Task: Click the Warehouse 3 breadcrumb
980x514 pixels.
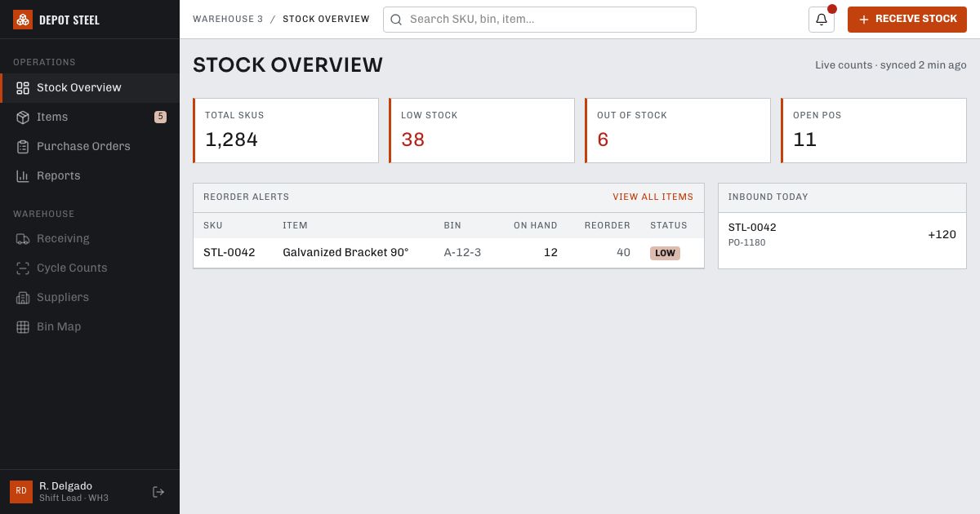Action: [228, 19]
